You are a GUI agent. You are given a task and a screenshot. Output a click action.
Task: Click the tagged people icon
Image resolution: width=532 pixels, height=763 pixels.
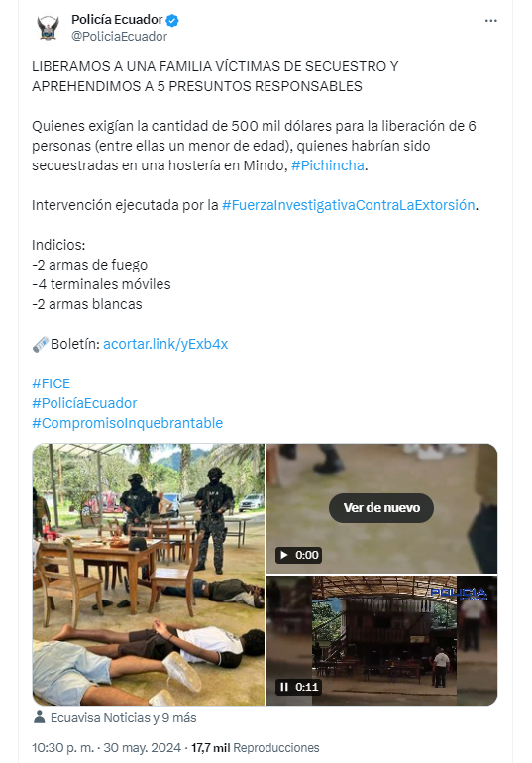(x=40, y=717)
